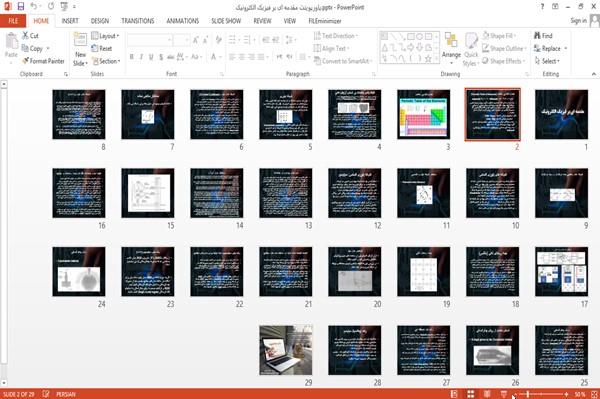This screenshot has width=600, height=399.
Task: Open the TRANSITIONS tab
Action: (x=138, y=21)
